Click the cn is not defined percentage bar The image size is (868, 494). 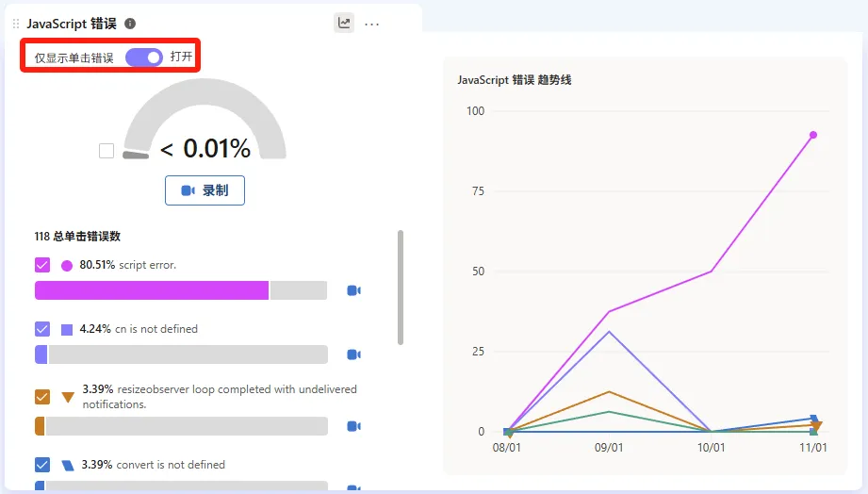(x=181, y=354)
